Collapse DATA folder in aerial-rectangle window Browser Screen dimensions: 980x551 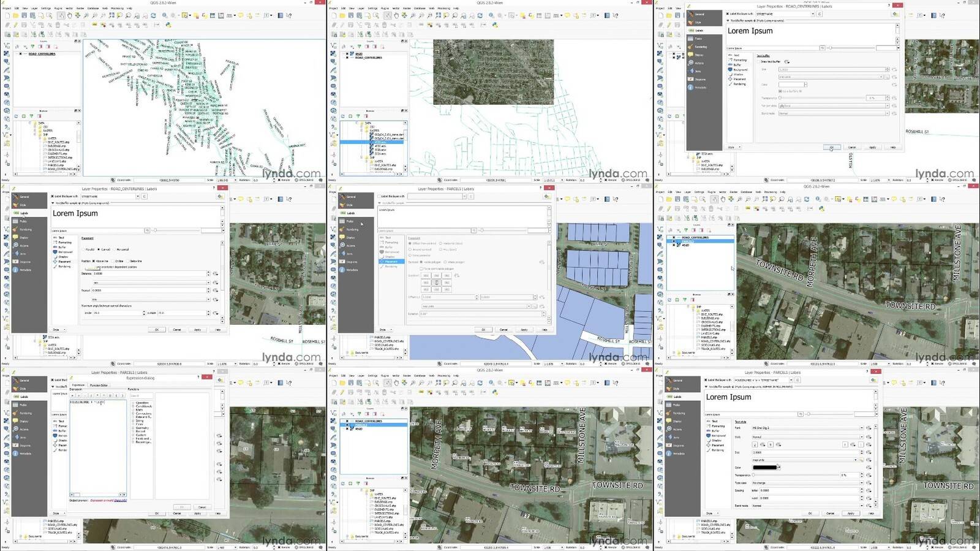click(356, 123)
